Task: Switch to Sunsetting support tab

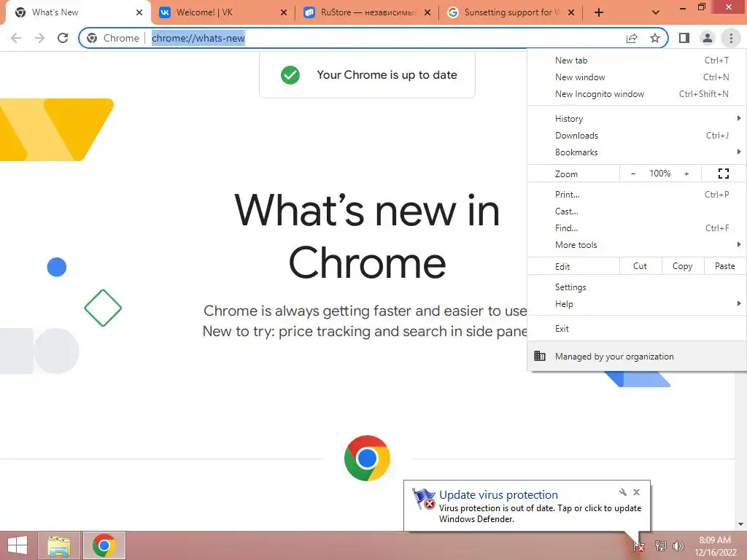Action: (x=511, y=12)
